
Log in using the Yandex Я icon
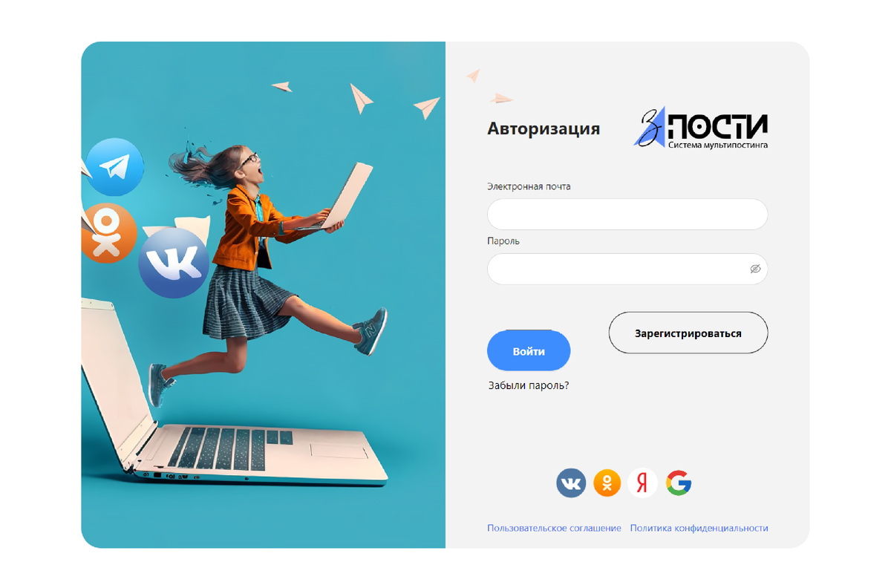[643, 483]
